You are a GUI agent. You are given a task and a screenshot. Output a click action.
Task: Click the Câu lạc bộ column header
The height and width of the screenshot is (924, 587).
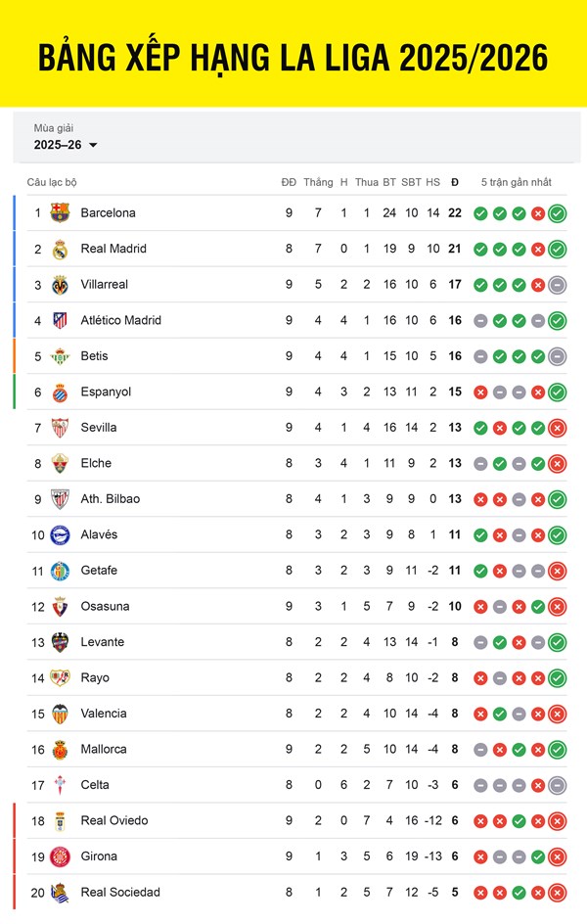tap(52, 182)
